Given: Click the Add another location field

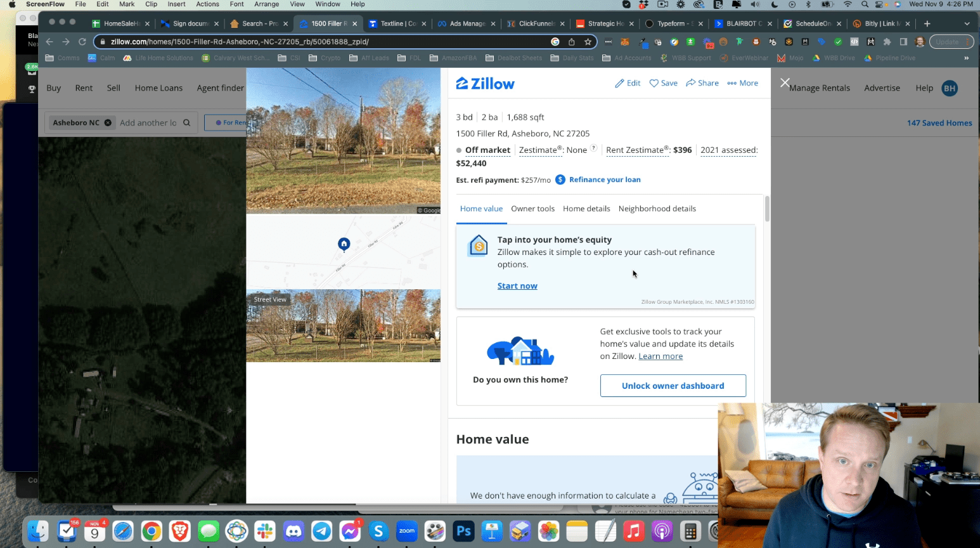Looking at the screenshot, I should pos(148,123).
